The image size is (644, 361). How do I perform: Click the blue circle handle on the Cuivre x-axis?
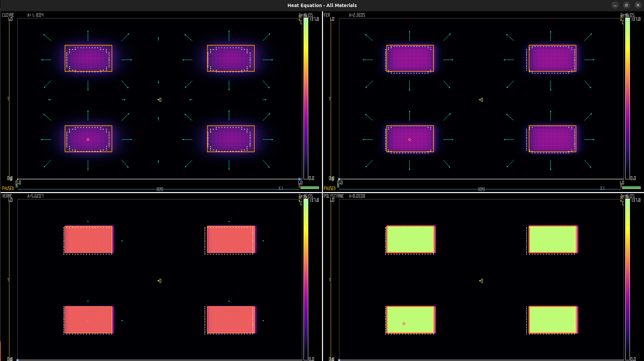point(299,179)
